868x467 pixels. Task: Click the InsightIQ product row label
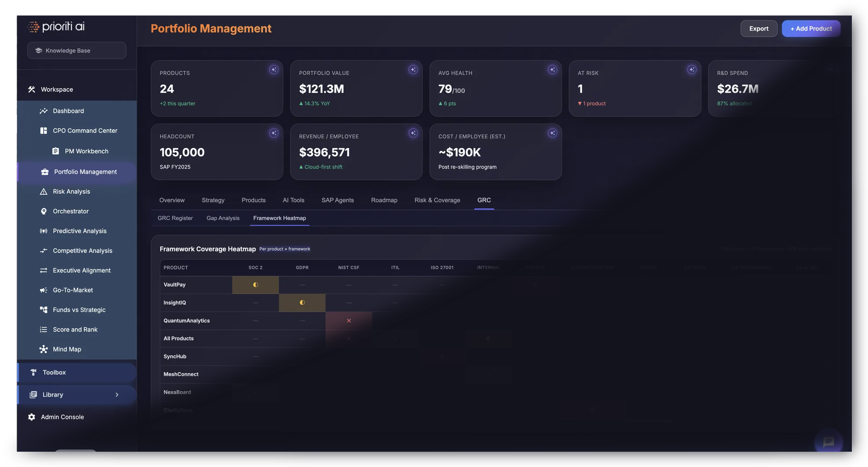tap(175, 303)
